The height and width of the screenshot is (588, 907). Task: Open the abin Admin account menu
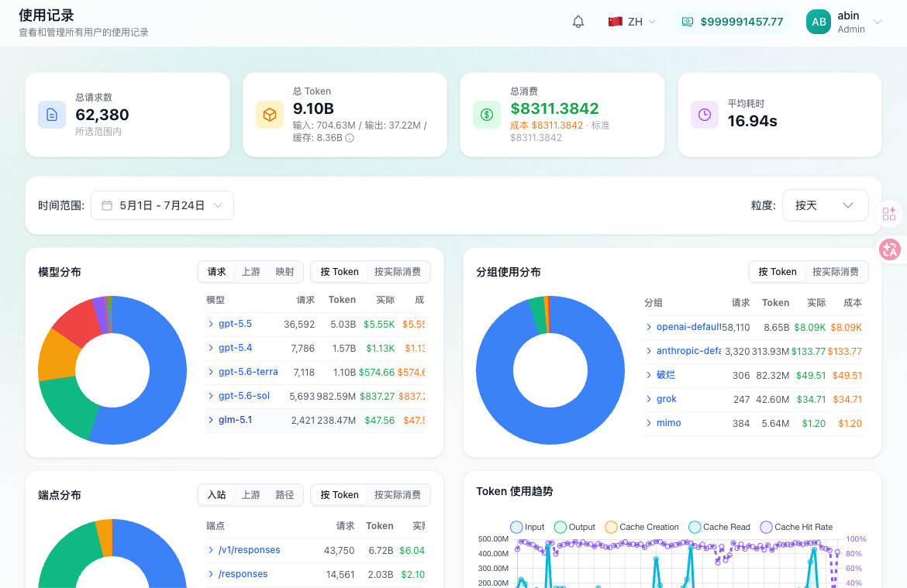844,22
